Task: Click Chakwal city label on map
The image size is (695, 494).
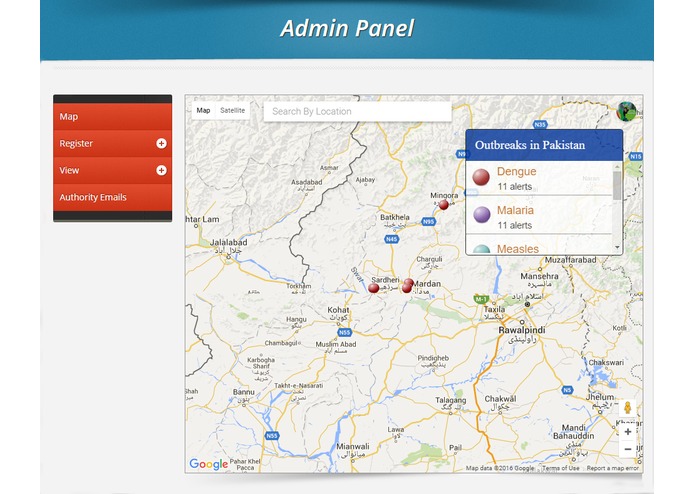Action: pos(500,399)
